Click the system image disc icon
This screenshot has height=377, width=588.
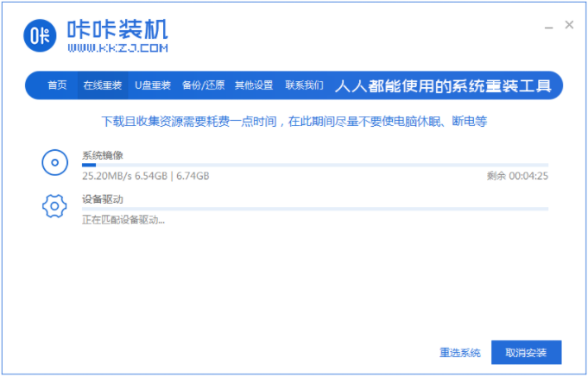tap(54, 161)
